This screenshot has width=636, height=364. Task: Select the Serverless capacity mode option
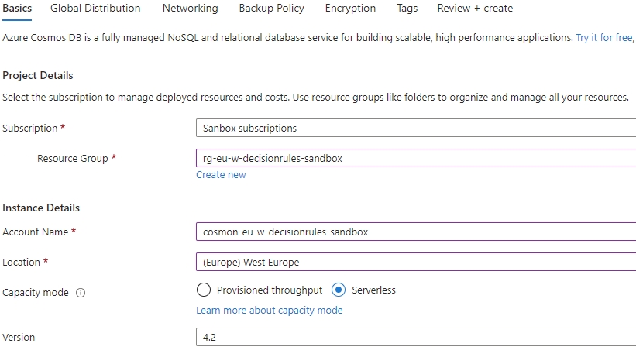pyautogui.click(x=339, y=290)
